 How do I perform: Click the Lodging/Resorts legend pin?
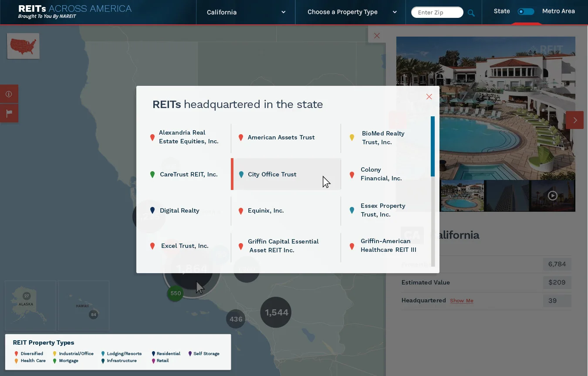(x=103, y=354)
